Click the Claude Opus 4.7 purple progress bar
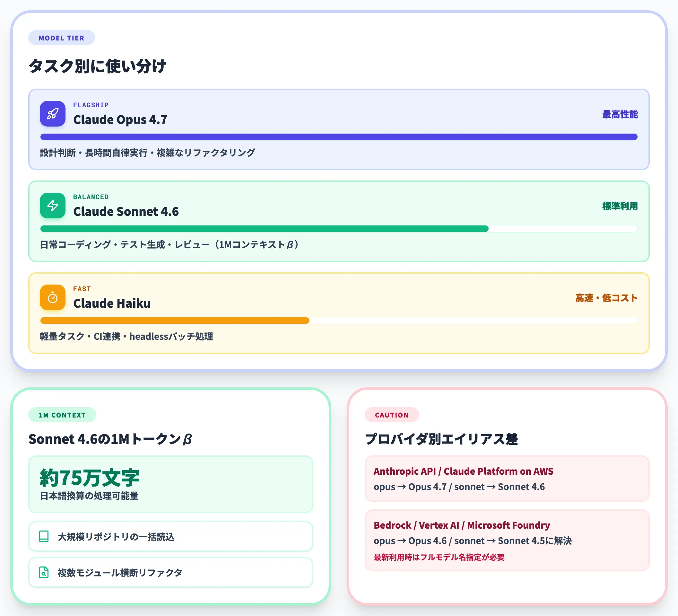678x616 pixels. (x=339, y=137)
